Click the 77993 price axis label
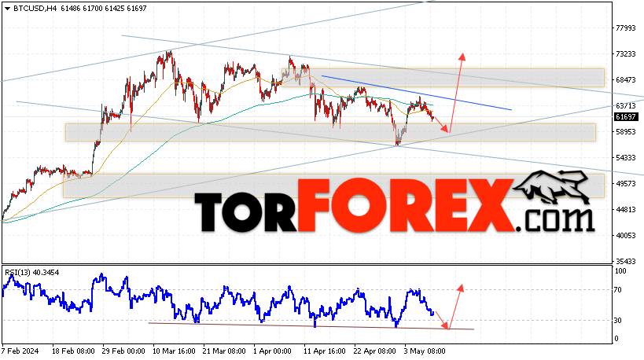The width and height of the screenshot is (644, 360). [x=625, y=28]
